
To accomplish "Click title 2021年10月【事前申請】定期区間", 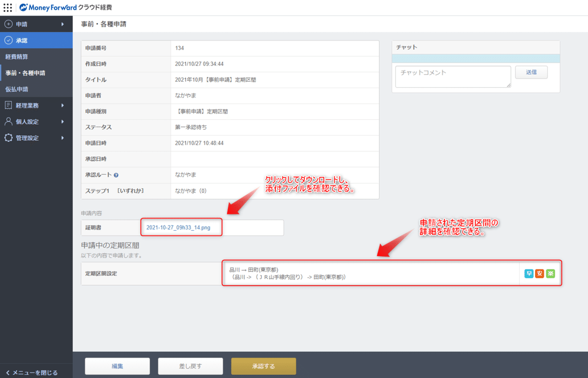I will (x=216, y=79).
